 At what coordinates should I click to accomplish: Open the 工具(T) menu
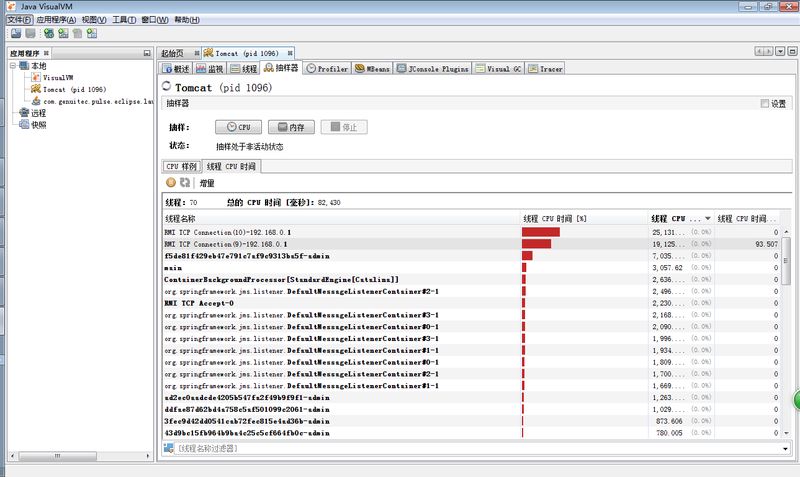(x=124, y=19)
